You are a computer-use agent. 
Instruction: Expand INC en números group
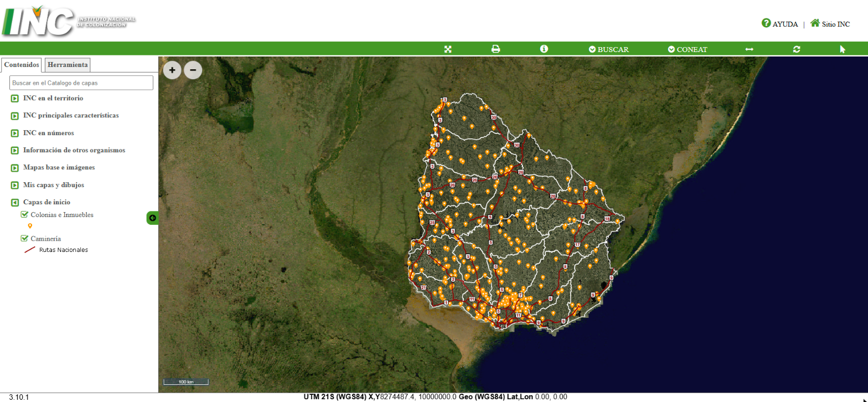click(x=15, y=133)
